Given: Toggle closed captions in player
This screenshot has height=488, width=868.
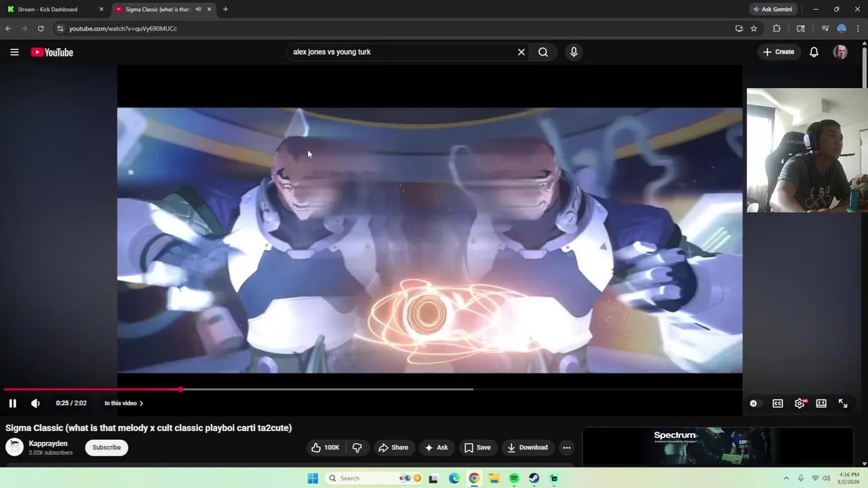Looking at the screenshot, I should [x=778, y=403].
